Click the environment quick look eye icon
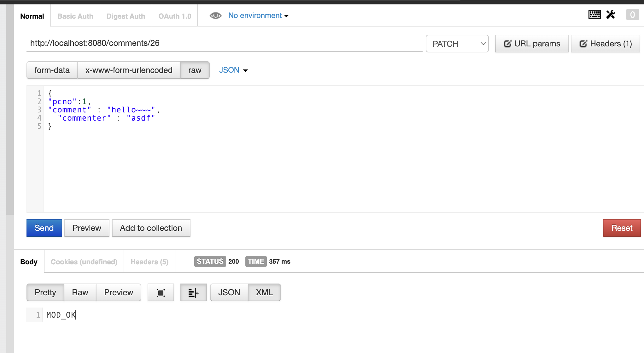Viewport: 644px width, 353px height. coord(215,15)
